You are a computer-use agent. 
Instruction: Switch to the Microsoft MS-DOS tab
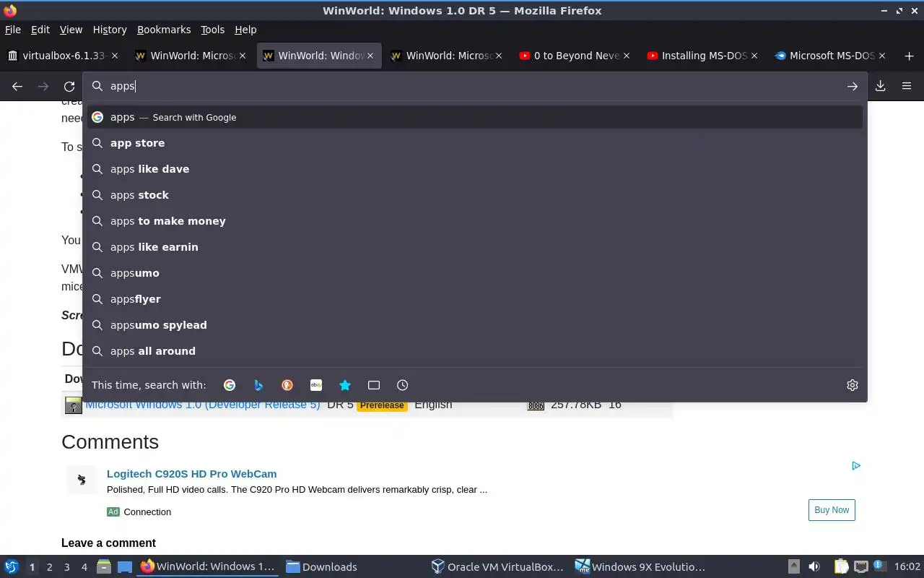(830, 56)
